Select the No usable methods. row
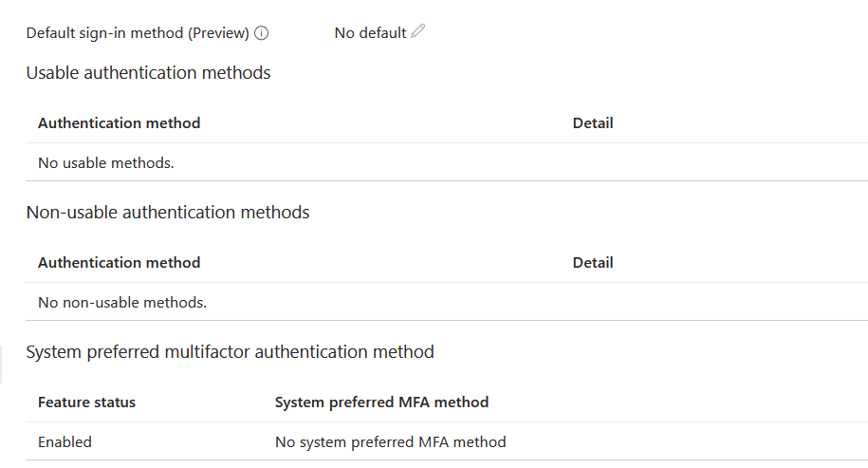 447,162
